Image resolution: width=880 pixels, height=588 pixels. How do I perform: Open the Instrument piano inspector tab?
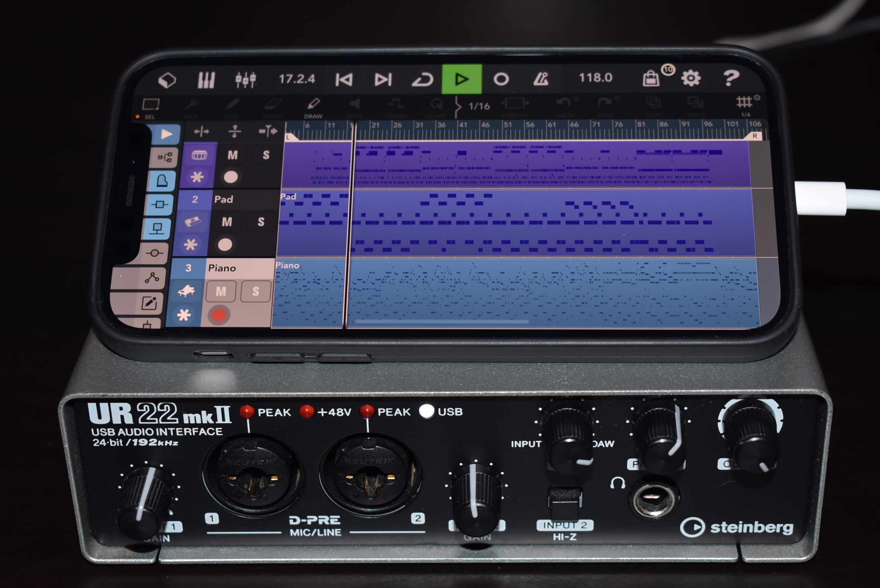coord(162,181)
